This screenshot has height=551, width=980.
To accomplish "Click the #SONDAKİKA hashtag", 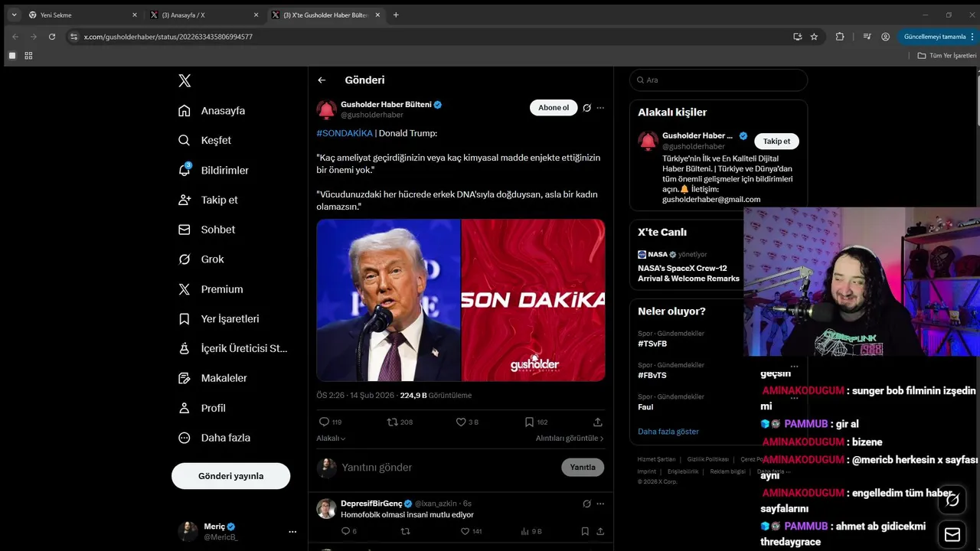I will click(x=344, y=133).
